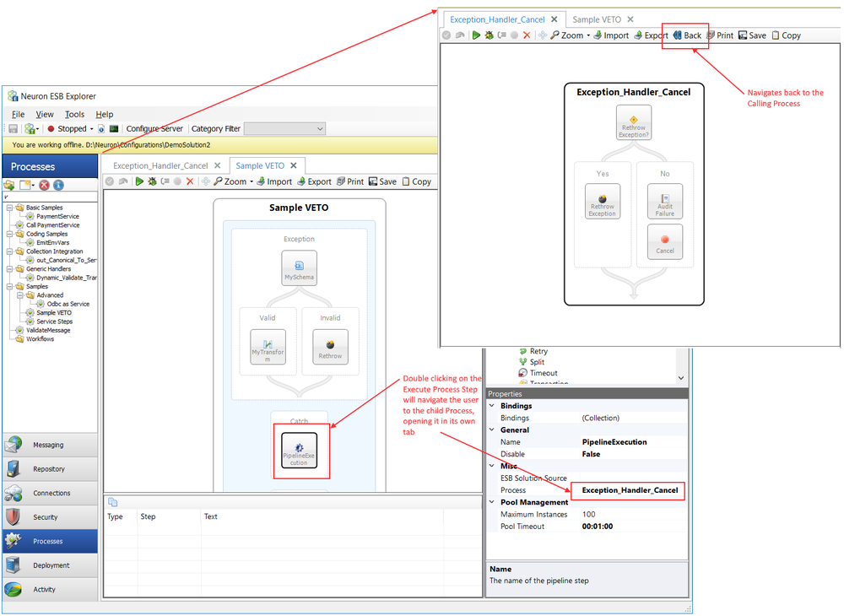844x616 pixels.
Task: Open the File menu
Action: (19, 114)
